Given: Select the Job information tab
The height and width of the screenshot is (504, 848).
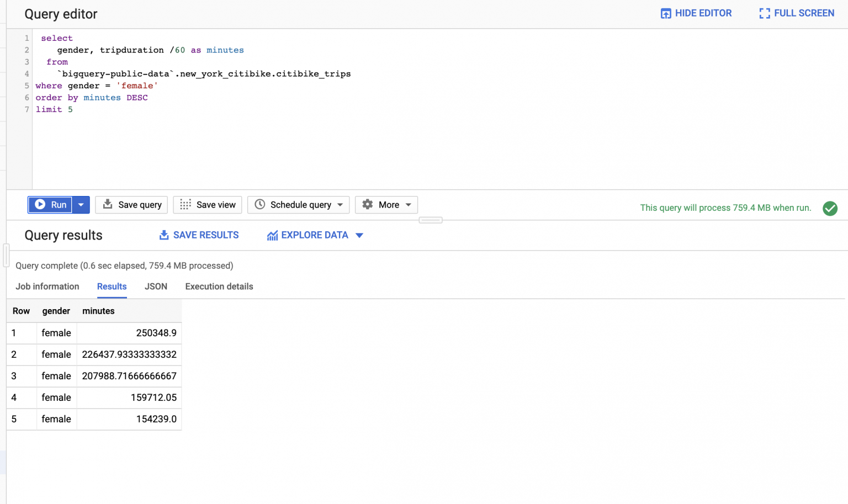Looking at the screenshot, I should coord(47,287).
